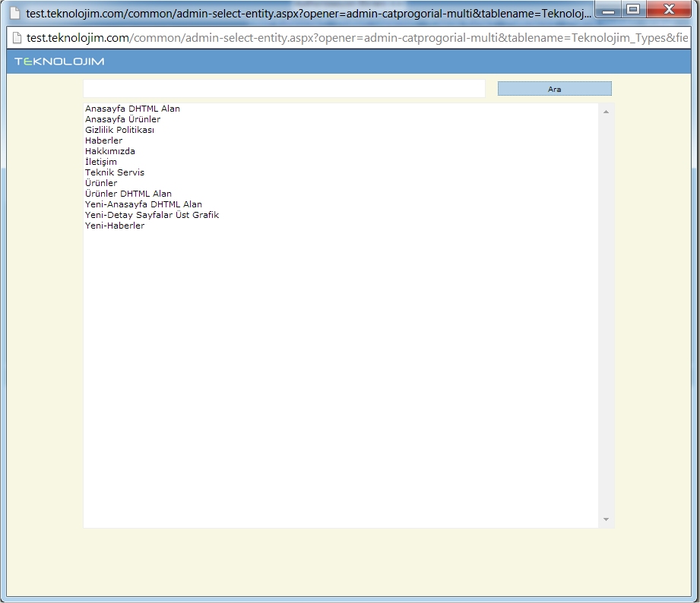Maximize the popup window

[x=633, y=9]
